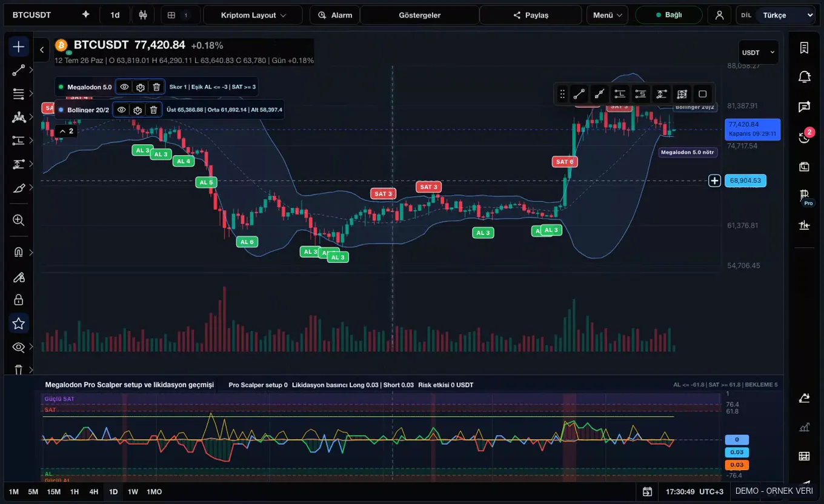824x504 pixels.
Task: Open the Menü dropdown
Action: click(x=607, y=15)
